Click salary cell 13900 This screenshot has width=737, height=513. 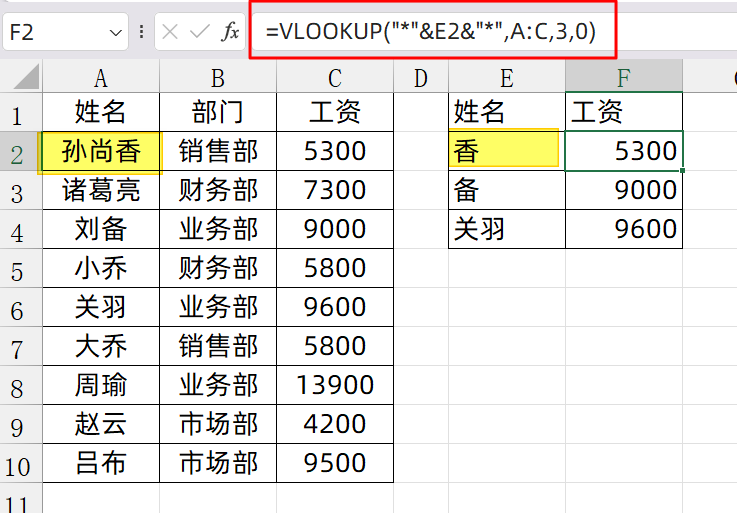335,386
